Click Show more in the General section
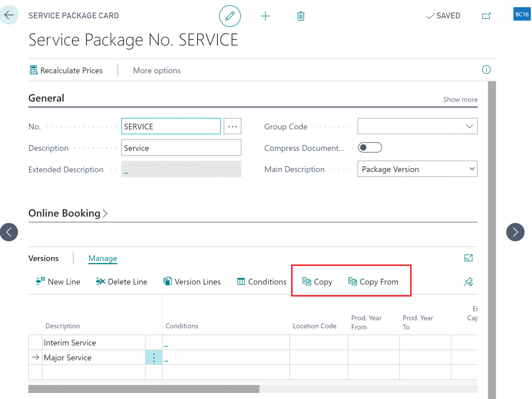The width and height of the screenshot is (532, 399). [460, 99]
